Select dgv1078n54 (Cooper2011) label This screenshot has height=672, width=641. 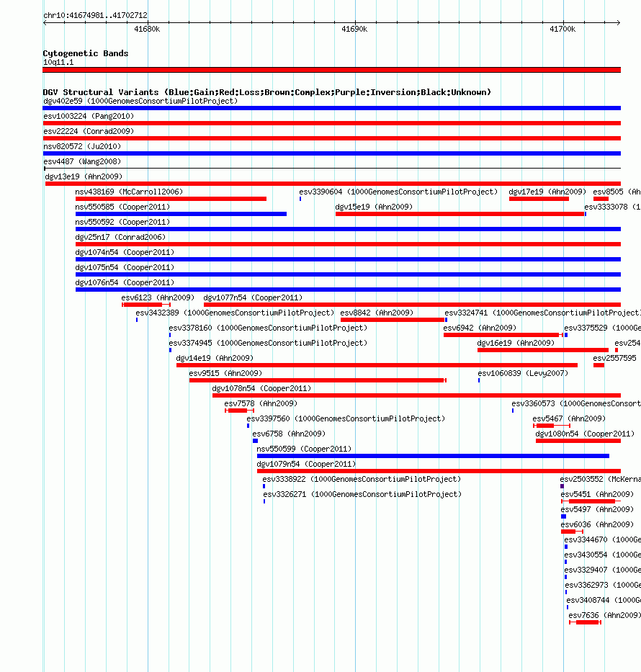[x=261, y=388]
